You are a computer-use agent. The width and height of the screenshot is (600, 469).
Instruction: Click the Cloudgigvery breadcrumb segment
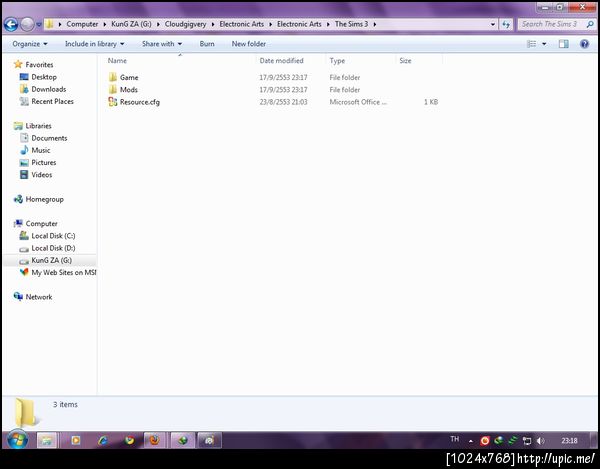tap(185, 24)
